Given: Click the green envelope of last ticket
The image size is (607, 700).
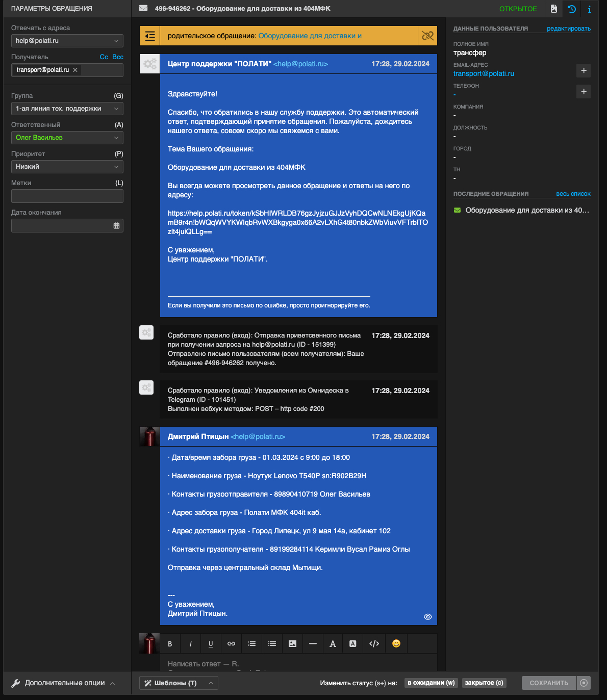Looking at the screenshot, I should 457,210.
